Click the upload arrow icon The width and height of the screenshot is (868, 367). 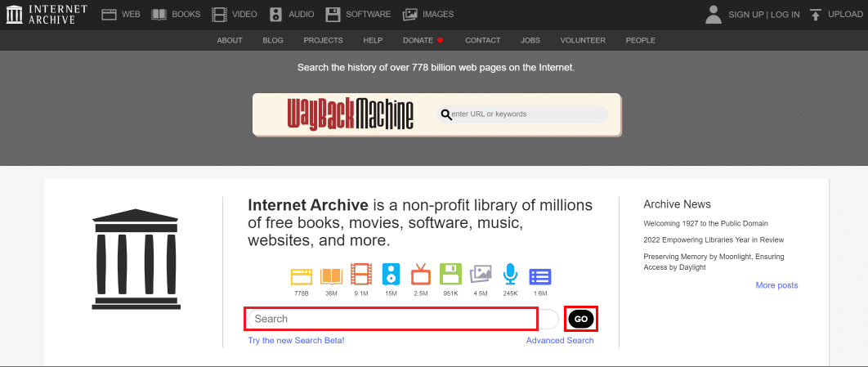pyautogui.click(x=815, y=15)
